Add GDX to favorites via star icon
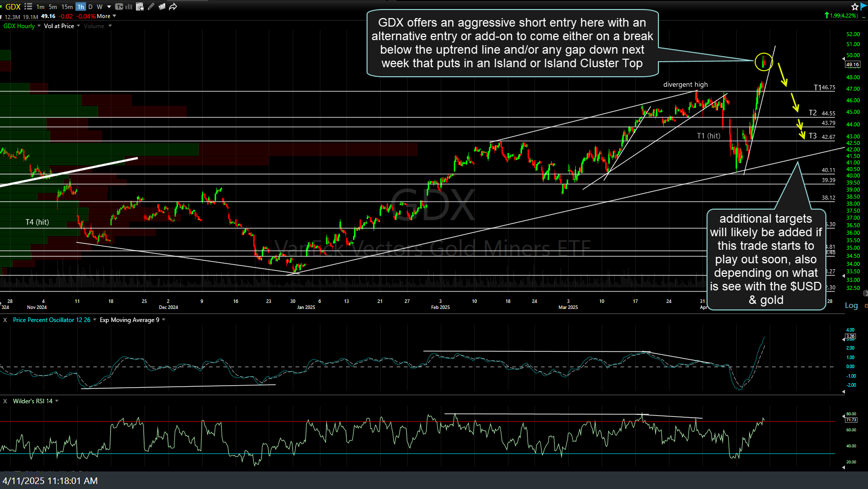 click(856, 7)
